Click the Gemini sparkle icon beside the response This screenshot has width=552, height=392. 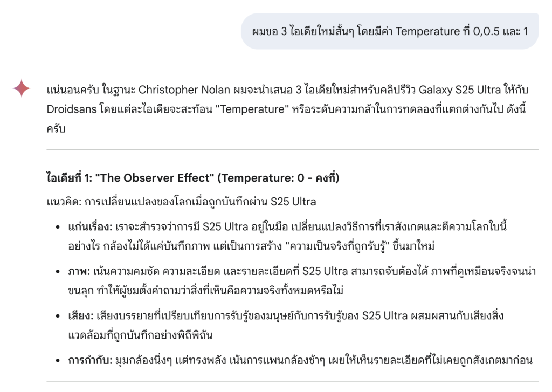coord(22,88)
